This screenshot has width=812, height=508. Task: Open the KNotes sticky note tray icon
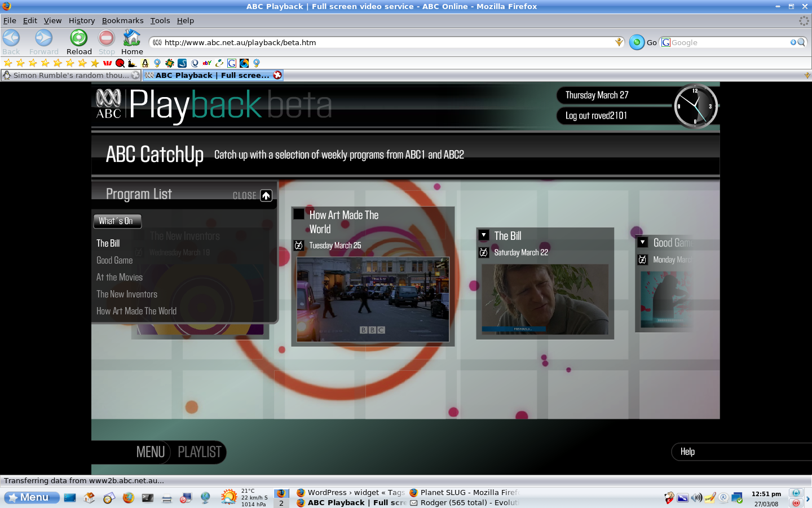click(x=710, y=498)
